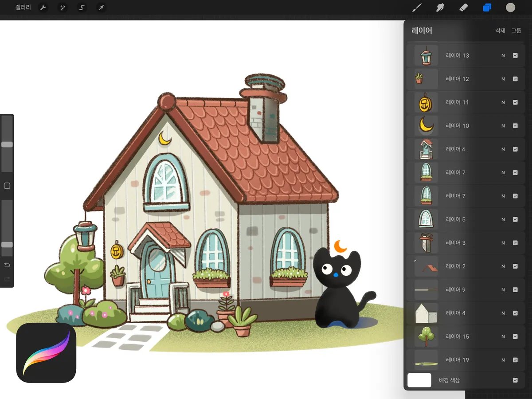Select the lantern thumbnail of 레이어 13

(x=426, y=55)
